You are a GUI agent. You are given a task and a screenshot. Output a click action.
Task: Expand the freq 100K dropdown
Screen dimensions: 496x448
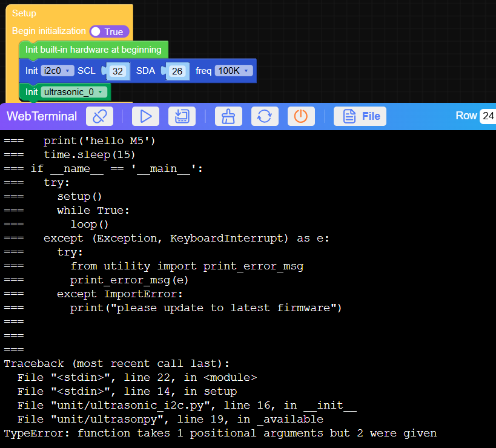pyautogui.click(x=233, y=71)
